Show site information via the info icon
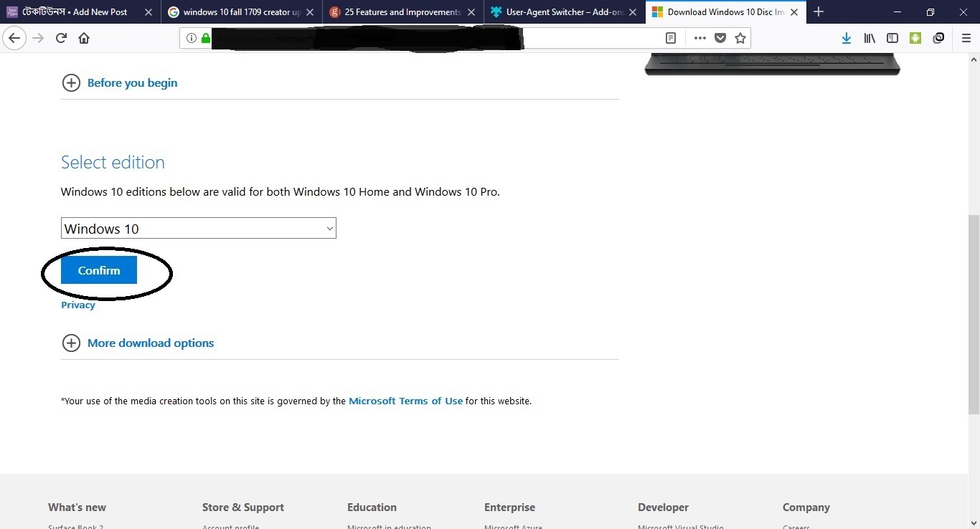The width and height of the screenshot is (980, 529). [x=192, y=39]
